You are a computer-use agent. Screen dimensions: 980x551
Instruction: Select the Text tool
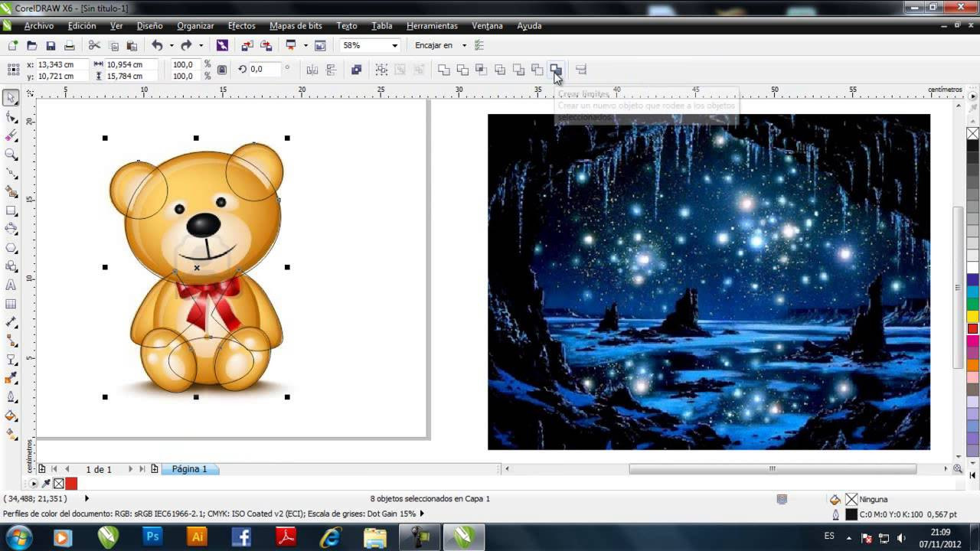coord(11,285)
